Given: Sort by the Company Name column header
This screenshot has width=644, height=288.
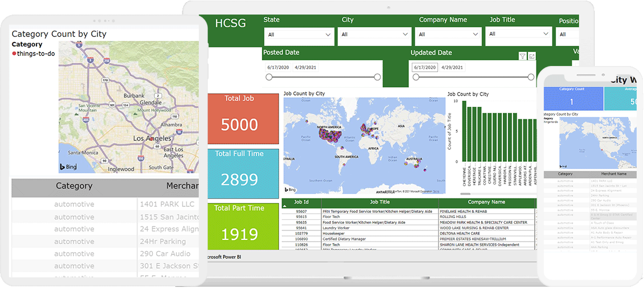Looking at the screenshot, I should pyautogui.click(x=487, y=202).
